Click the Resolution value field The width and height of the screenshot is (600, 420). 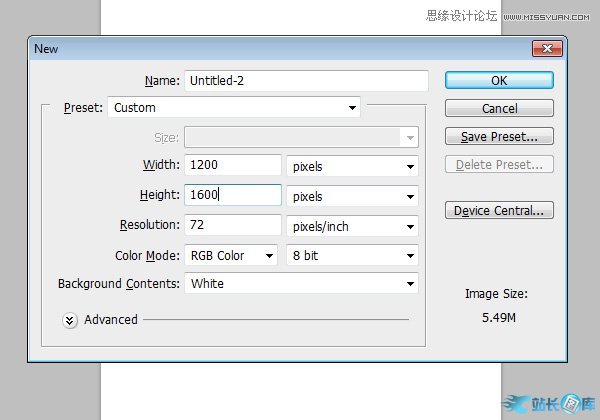(x=233, y=226)
